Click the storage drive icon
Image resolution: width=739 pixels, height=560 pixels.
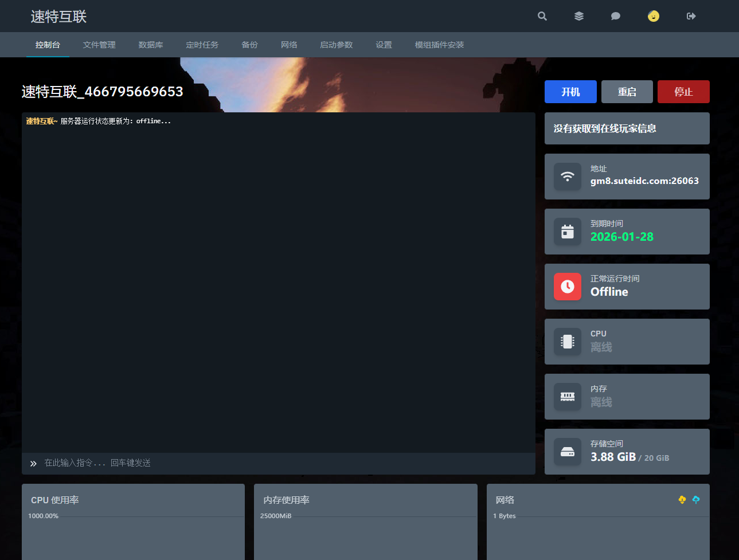(x=567, y=452)
